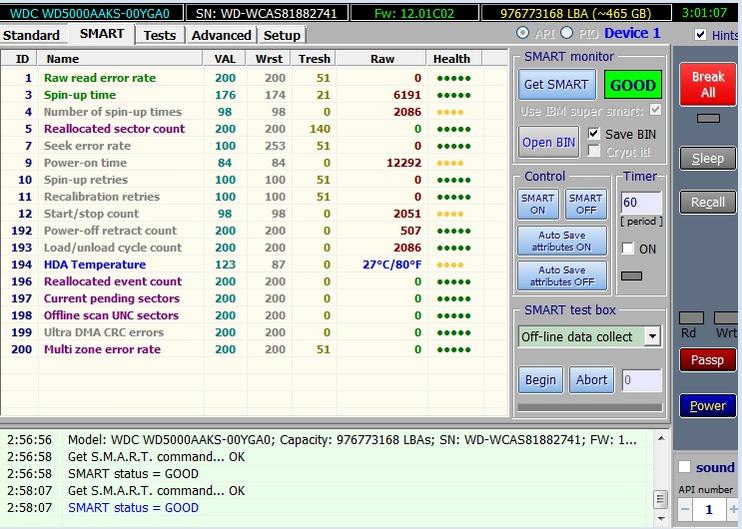
Task: Toggle the sound checkbox
Action: (684, 467)
